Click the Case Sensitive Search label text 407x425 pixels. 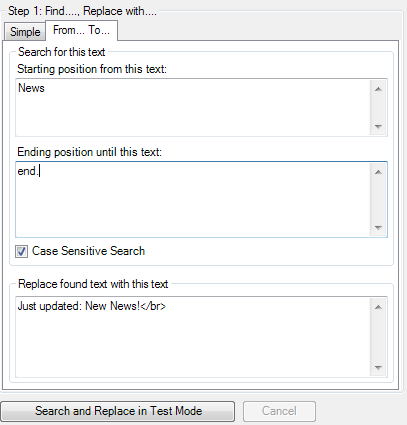[x=88, y=251]
